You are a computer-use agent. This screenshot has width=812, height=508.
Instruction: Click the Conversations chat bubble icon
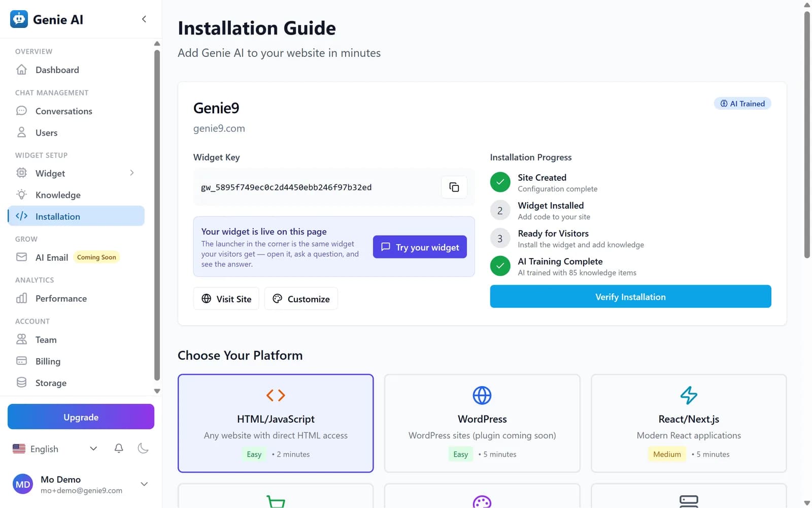coord(21,111)
